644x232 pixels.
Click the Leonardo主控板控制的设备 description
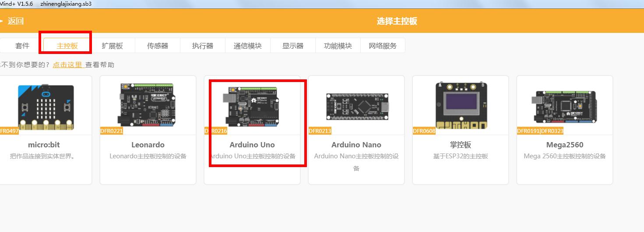point(148,156)
